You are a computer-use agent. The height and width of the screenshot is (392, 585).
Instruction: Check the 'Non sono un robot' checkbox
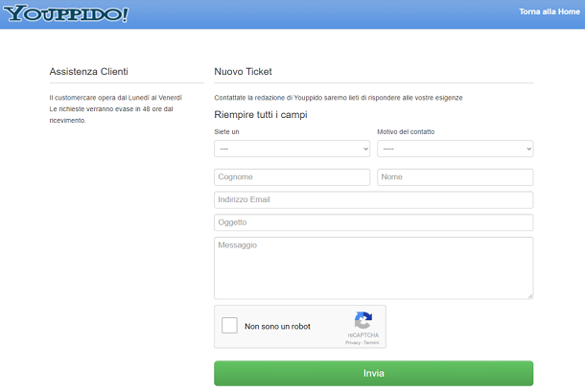coord(229,325)
